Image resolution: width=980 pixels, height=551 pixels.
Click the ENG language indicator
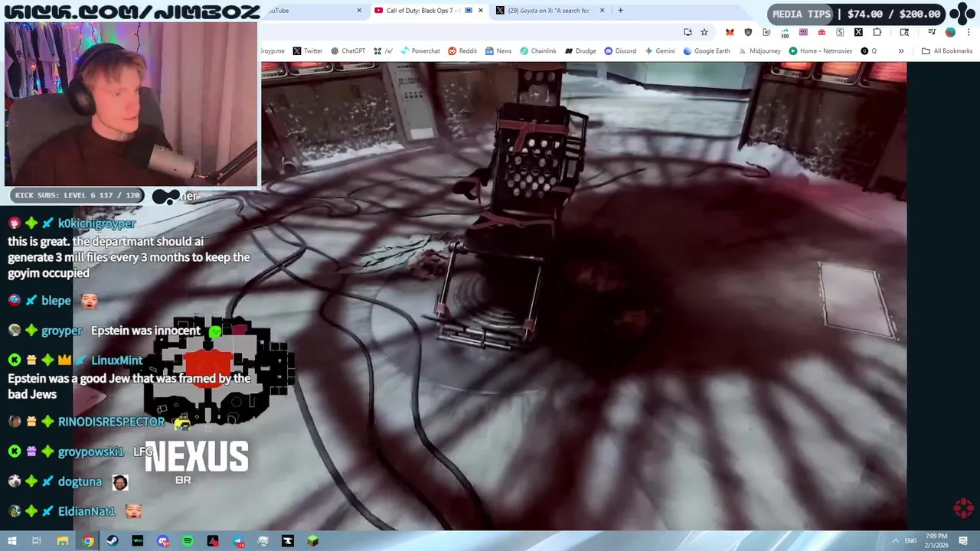click(x=910, y=541)
